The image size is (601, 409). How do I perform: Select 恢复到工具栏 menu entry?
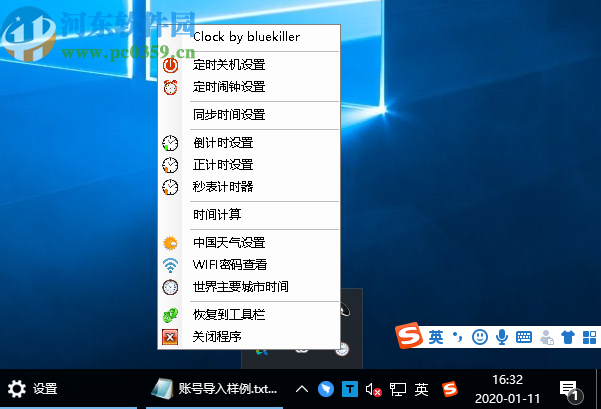(x=249, y=315)
